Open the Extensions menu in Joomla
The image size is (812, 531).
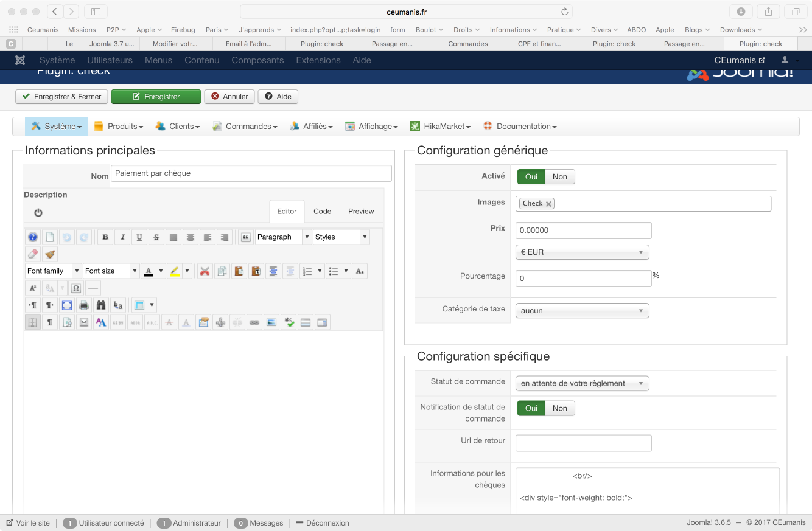[318, 60]
